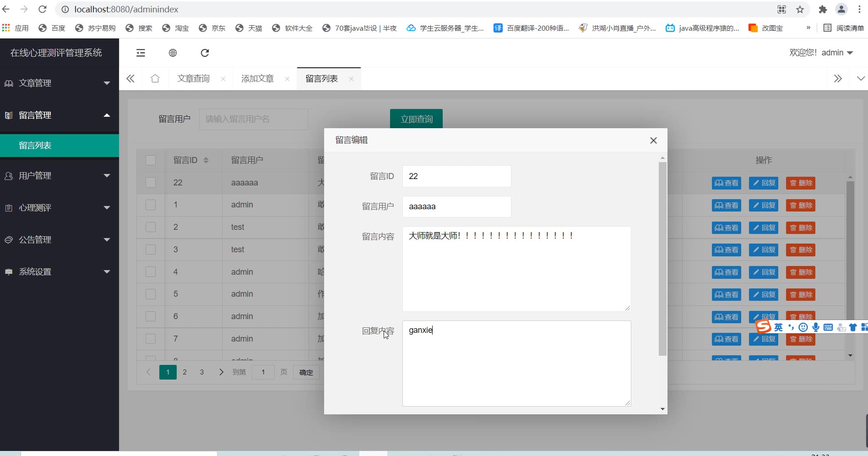Viewport: 868px width, 456px height.
Task: Expand the 心理测评 sidebar menu
Action: click(x=60, y=208)
